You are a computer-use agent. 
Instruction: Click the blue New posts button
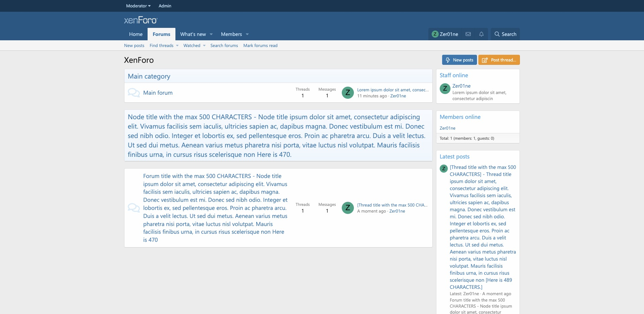point(459,60)
